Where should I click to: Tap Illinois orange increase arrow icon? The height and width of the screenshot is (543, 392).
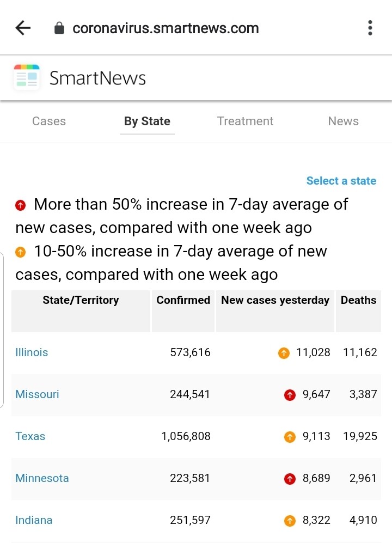284,353
